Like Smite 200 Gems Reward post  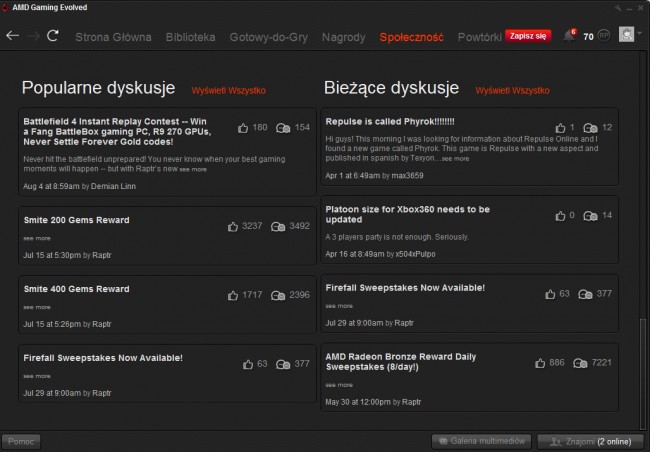(233, 226)
